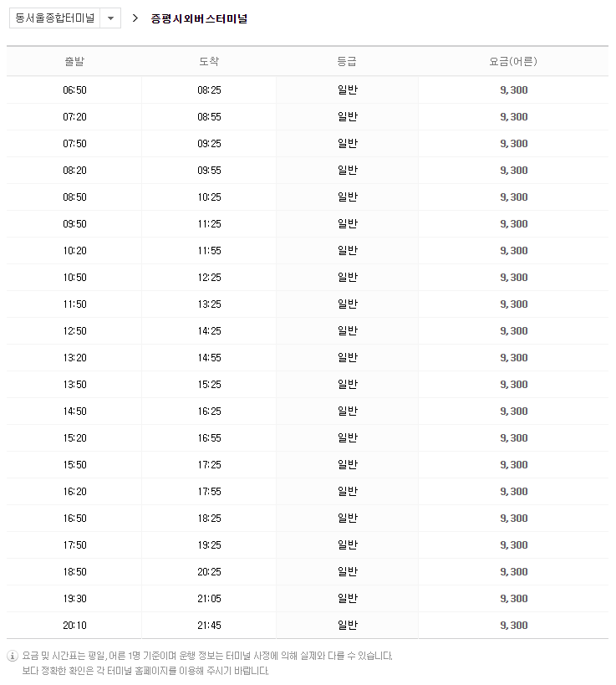Click the 증평시외버스터미널 destination title
Viewport: 616px width, 685px height.
tap(199, 18)
